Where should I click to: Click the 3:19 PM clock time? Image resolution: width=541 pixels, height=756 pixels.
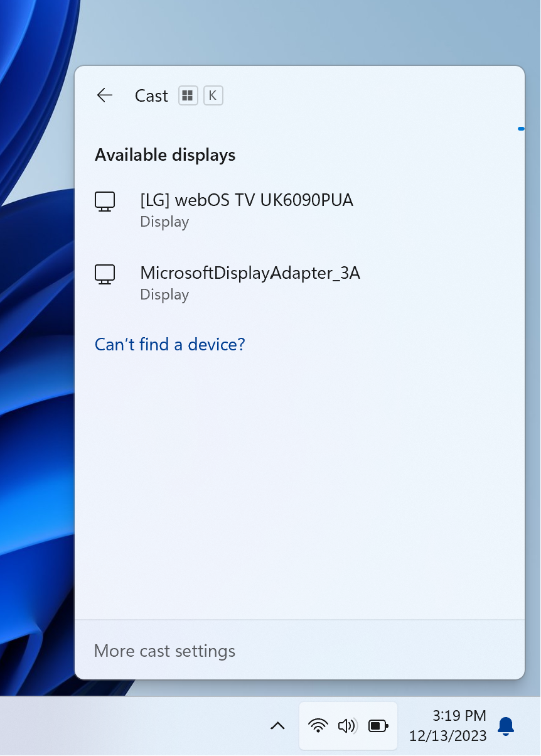tap(459, 716)
